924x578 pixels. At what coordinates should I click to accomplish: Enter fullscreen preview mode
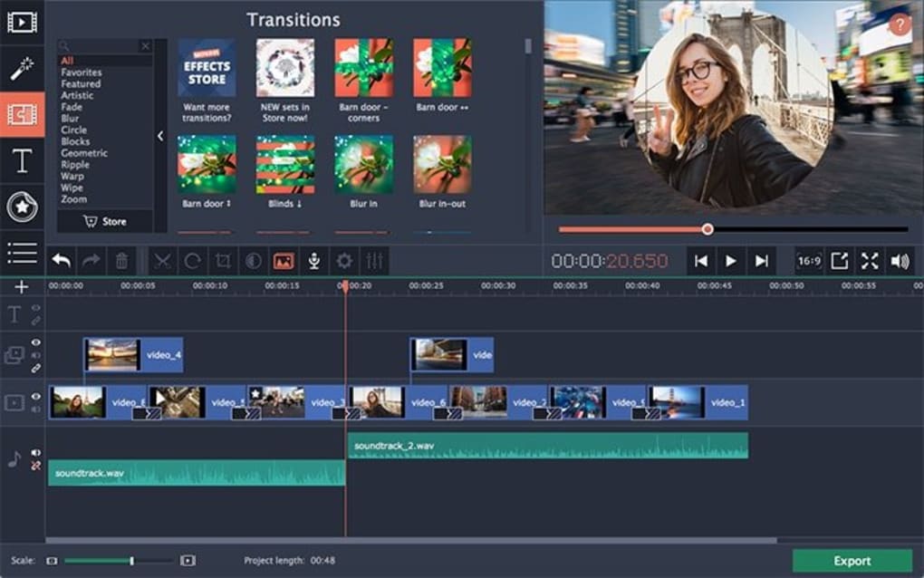pyautogui.click(x=869, y=261)
